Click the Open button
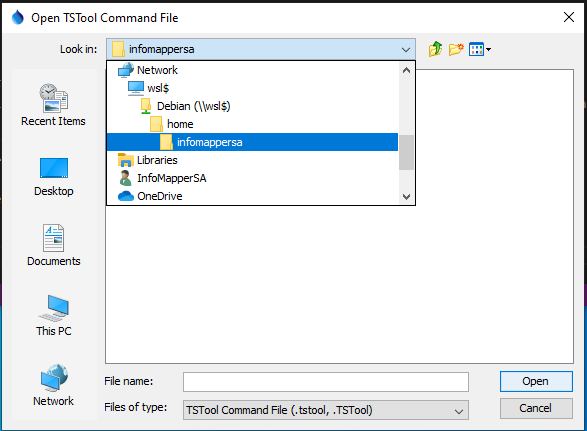The width and height of the screenshot is (587, 431). tap(536, 381)
